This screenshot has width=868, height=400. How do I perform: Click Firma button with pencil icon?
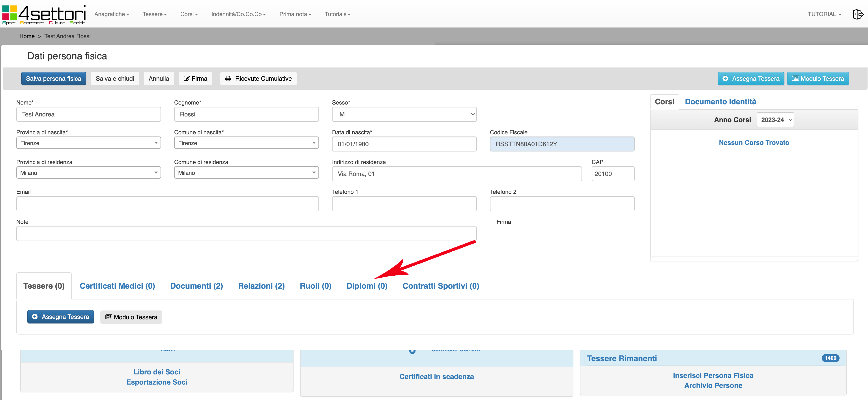195,79
